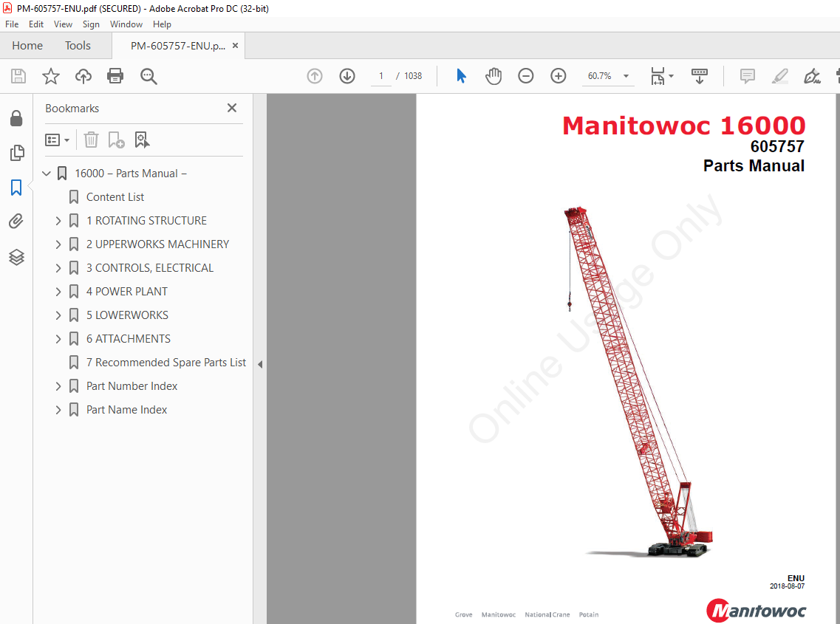This screenshot has width=840, height=624.
Task: Collapse navigation pane with side arrow
Action: point(260,364)
